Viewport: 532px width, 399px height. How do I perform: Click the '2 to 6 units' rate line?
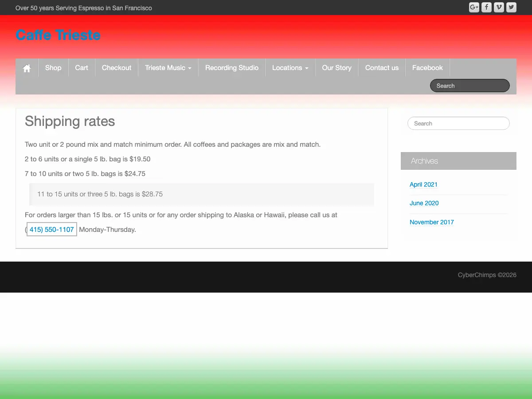pos(88,159)
